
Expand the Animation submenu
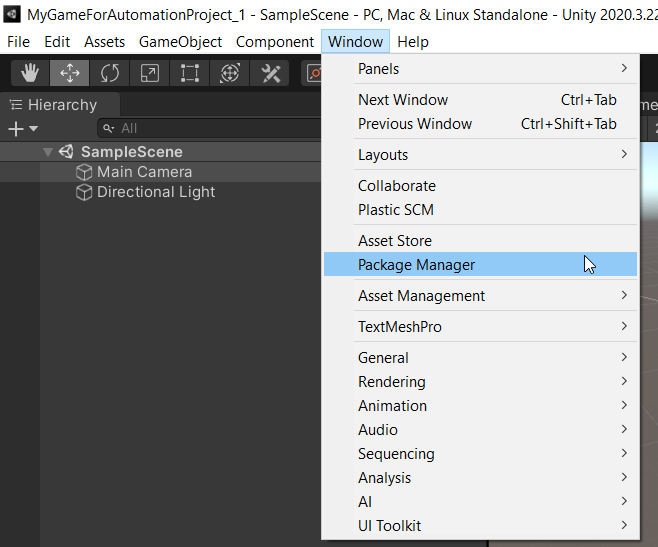pyautogui.click(x=480, y=406)
